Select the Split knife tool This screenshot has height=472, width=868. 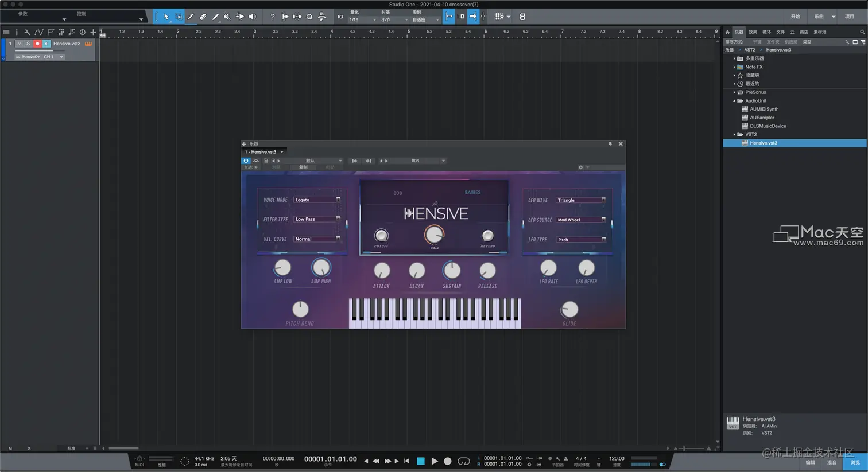click(191, 17)
